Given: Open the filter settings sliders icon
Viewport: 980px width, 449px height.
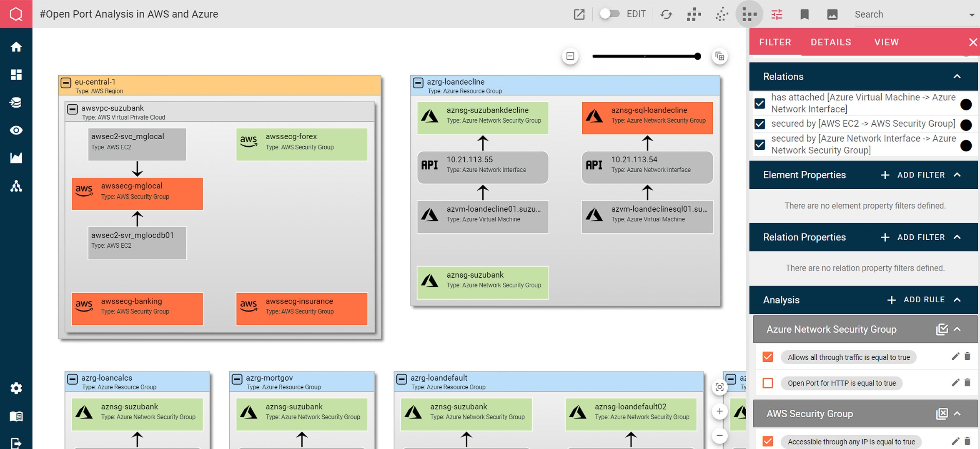Looking at the screenshot, I should [777, 15].
